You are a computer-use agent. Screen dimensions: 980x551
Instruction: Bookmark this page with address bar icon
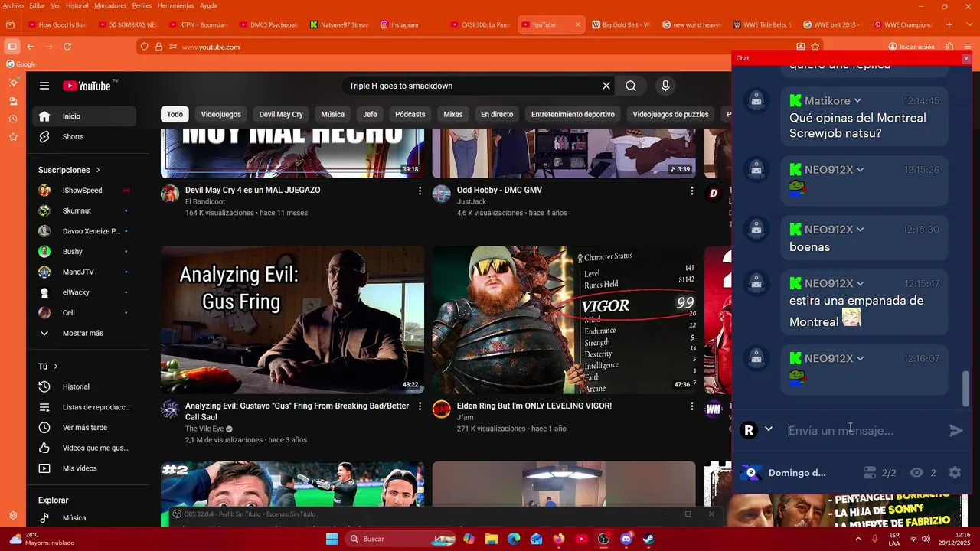click(815, 47)
